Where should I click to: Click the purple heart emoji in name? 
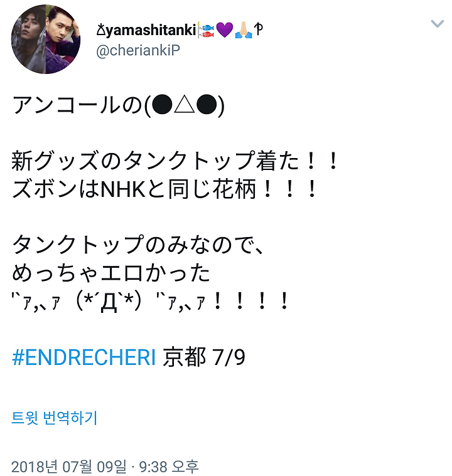[x=224, y=30]
